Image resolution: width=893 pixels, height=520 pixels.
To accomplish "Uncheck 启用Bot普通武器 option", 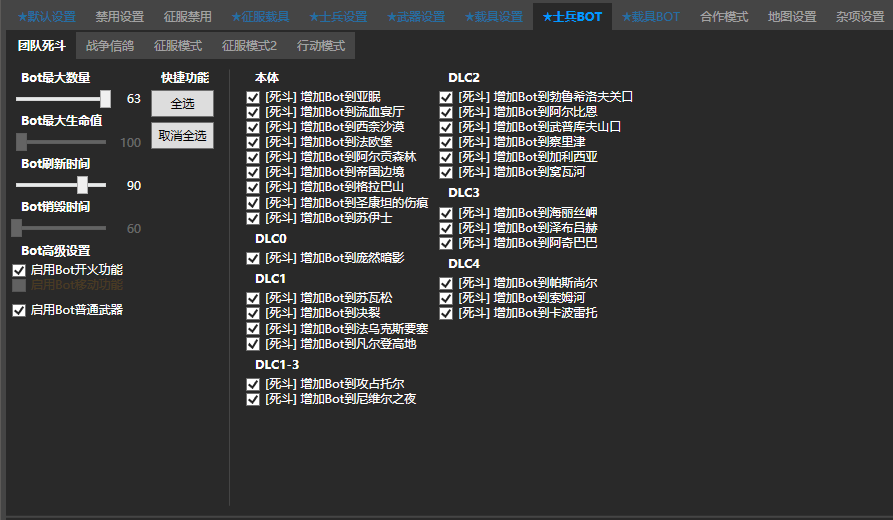I will tap(19, 310).
